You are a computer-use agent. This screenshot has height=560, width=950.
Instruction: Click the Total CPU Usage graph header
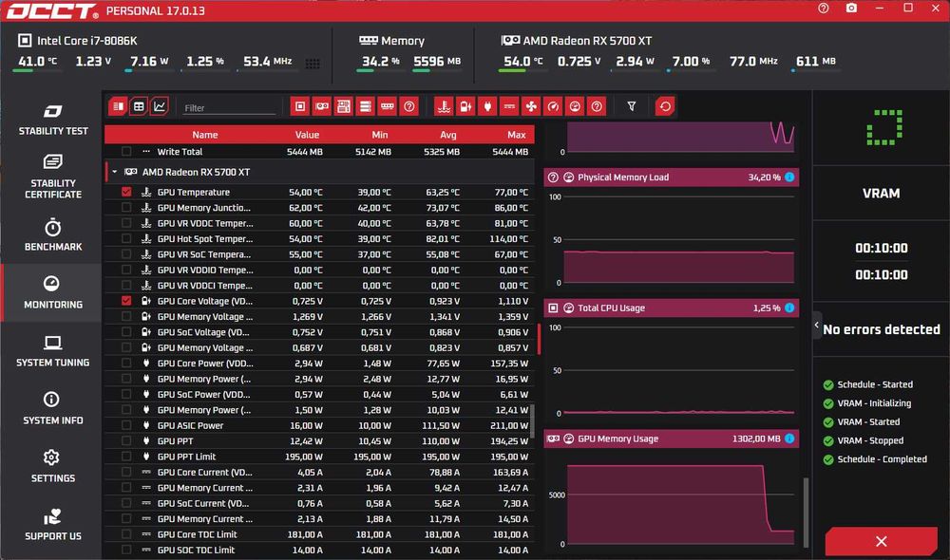672,308
